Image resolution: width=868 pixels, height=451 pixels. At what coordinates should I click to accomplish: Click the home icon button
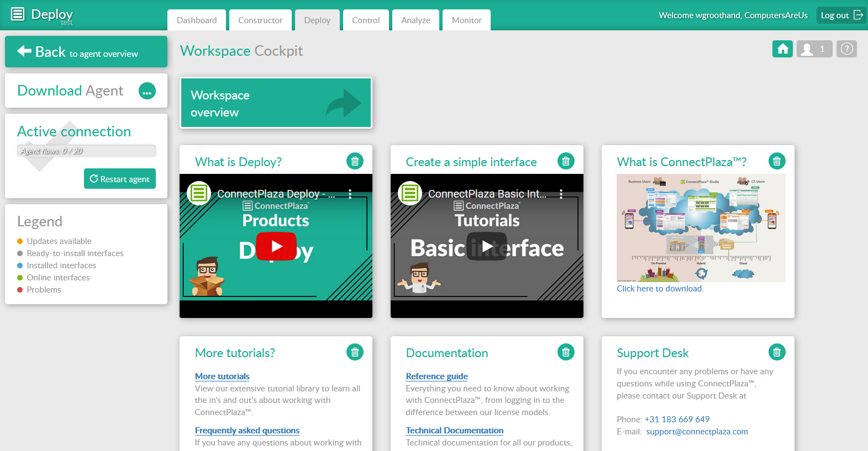pyautogui.click(x=782, y=49)
